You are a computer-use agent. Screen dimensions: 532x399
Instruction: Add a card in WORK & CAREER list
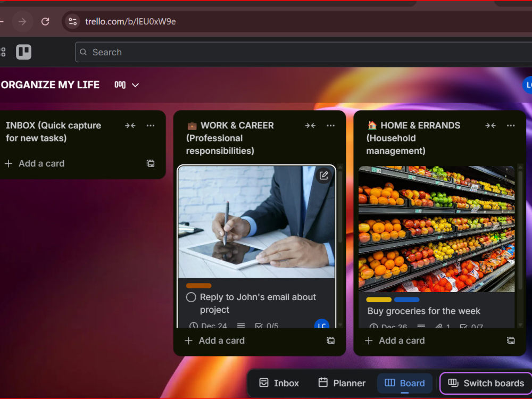click(215, 340)
